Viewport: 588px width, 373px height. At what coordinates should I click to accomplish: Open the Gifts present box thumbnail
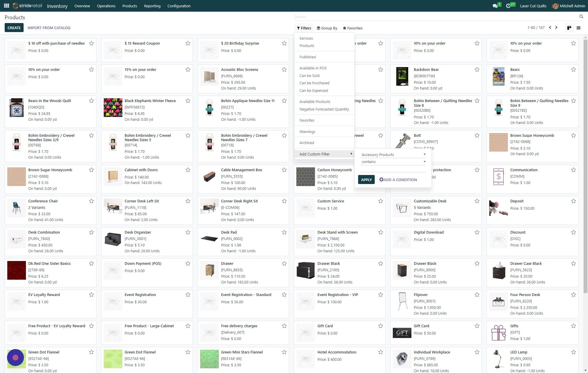(499, 333)
